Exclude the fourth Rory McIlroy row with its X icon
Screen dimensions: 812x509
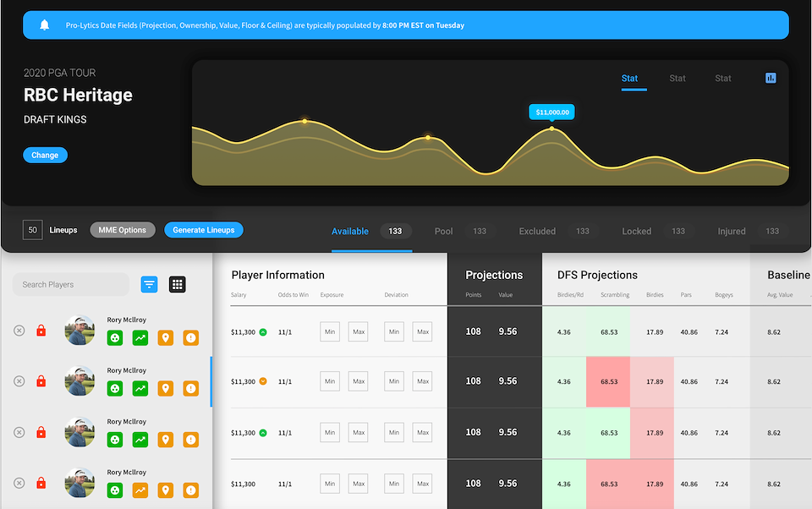(x=19, y=483)
